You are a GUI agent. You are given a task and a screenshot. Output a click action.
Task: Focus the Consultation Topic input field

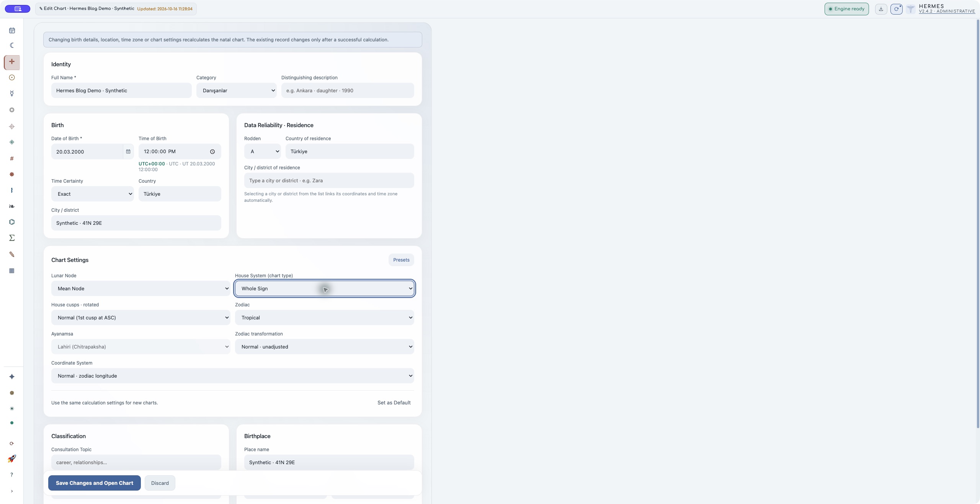[136, 462]
